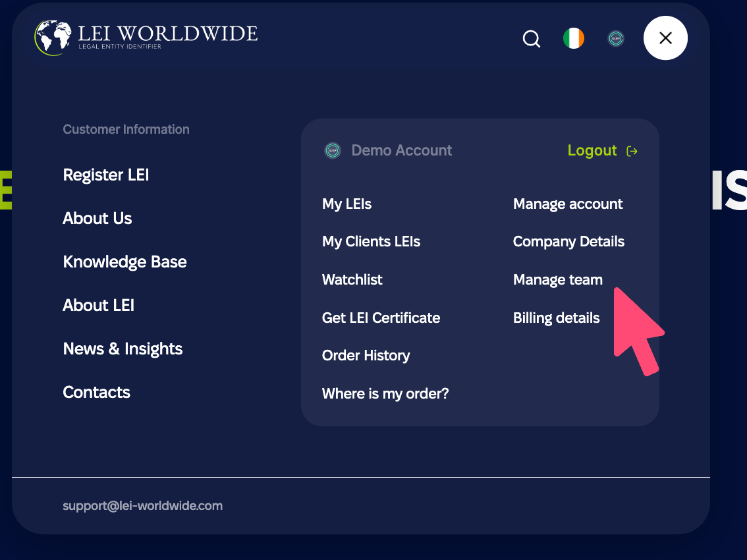
Task: Open the Knowledge Base
Action: (x=124, y=262)
